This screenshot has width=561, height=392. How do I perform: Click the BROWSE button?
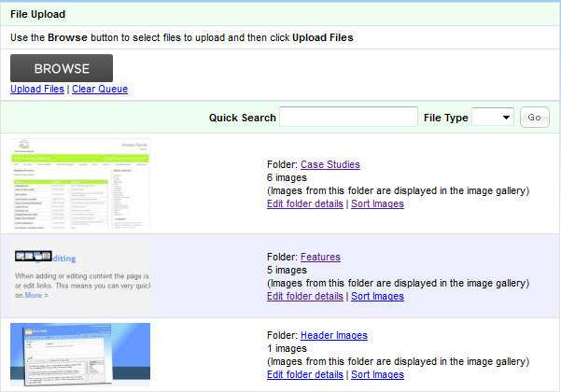click(x=62, y=68)
